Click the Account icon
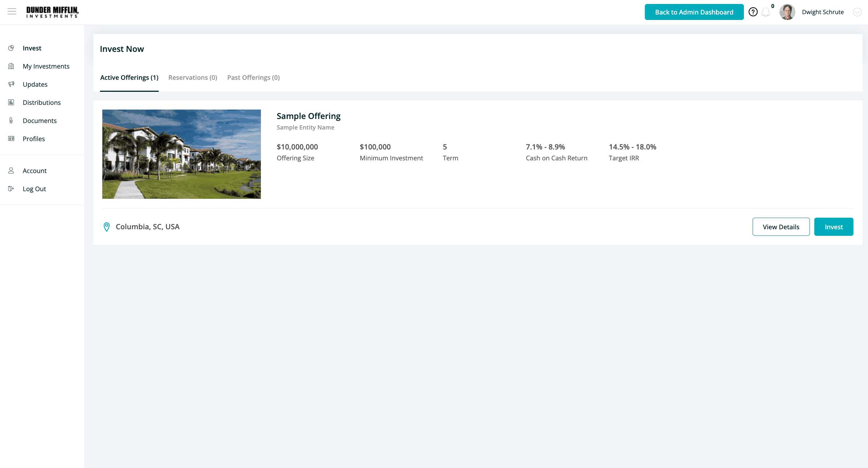Viewport: 868px width, 468px height. click(11, 170)
